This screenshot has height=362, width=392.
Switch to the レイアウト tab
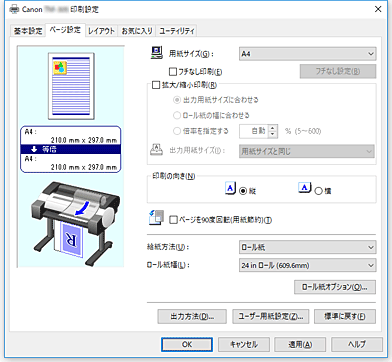pos(101,31)
